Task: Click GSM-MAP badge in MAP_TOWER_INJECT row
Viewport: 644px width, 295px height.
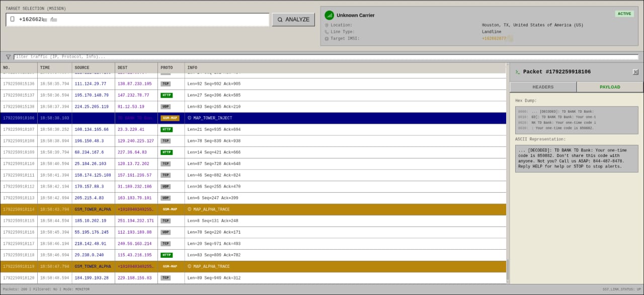Action: (x=170, y=118)
